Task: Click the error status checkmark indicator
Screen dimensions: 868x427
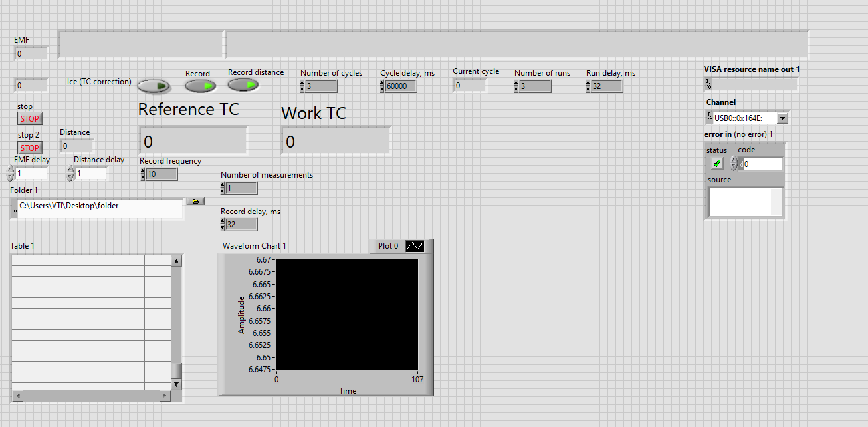Action: click(x=717, y=164)
